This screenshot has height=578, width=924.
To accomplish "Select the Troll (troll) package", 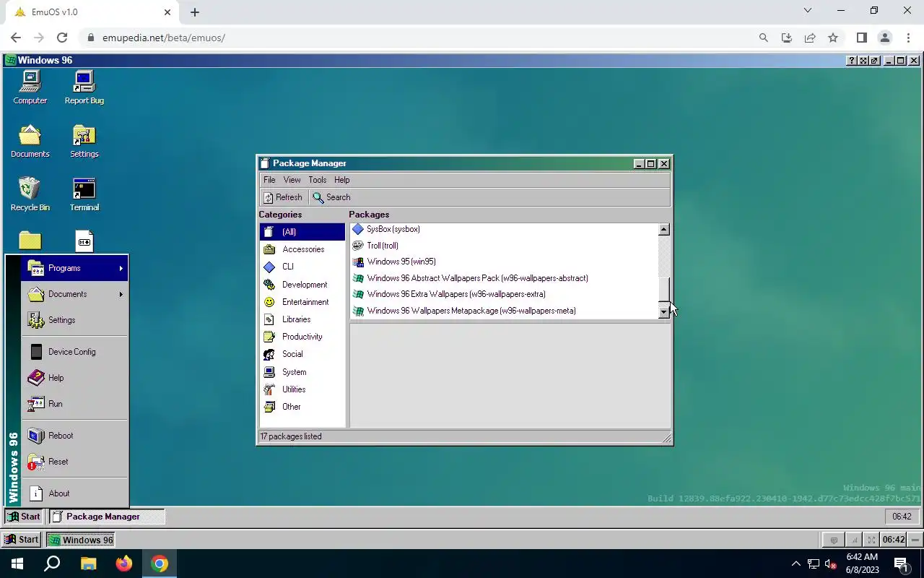I will coord(504,246).
